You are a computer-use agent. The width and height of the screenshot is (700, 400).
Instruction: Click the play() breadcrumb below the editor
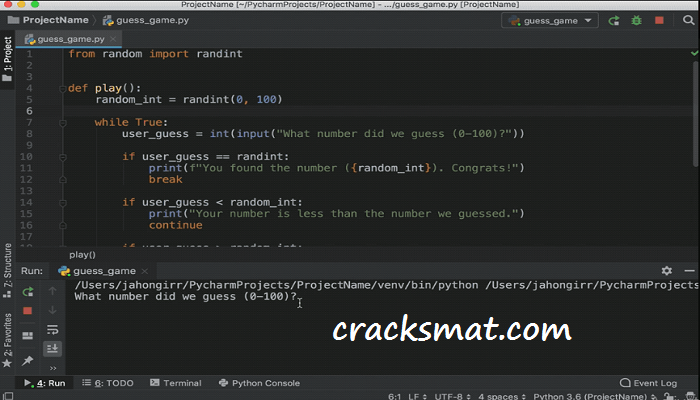click(x=82, y=255)
